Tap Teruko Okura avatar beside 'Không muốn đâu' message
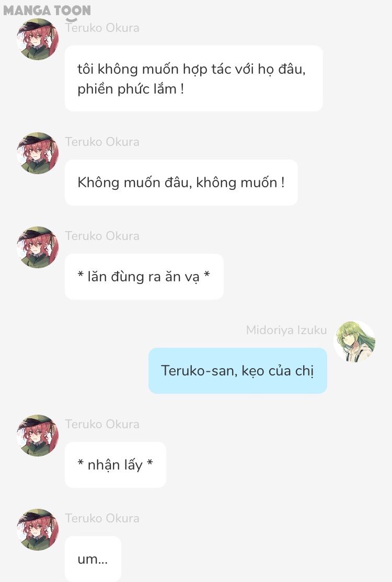The image size is (392, 582). point(38,153)
